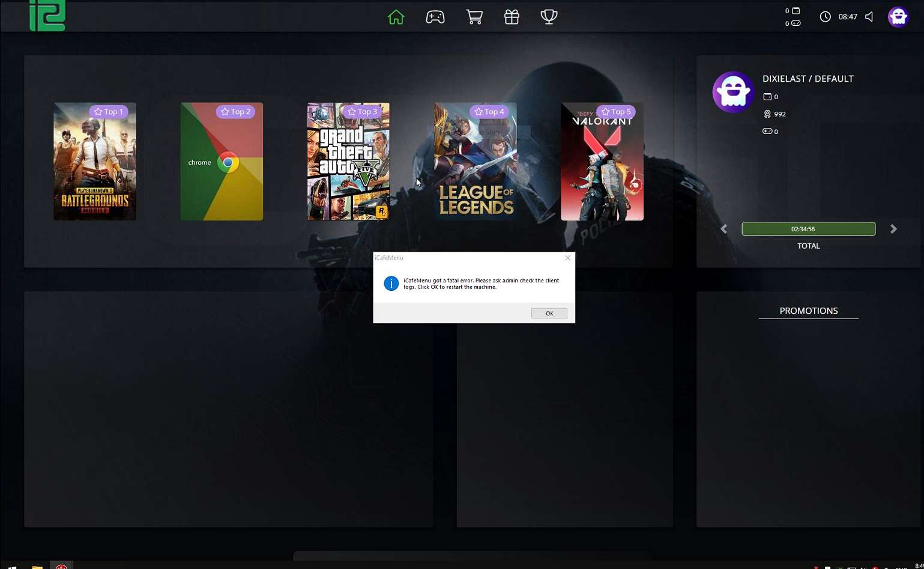Go to next time panel with right arrow
The image size is (924, 569).
click(893, 229)
